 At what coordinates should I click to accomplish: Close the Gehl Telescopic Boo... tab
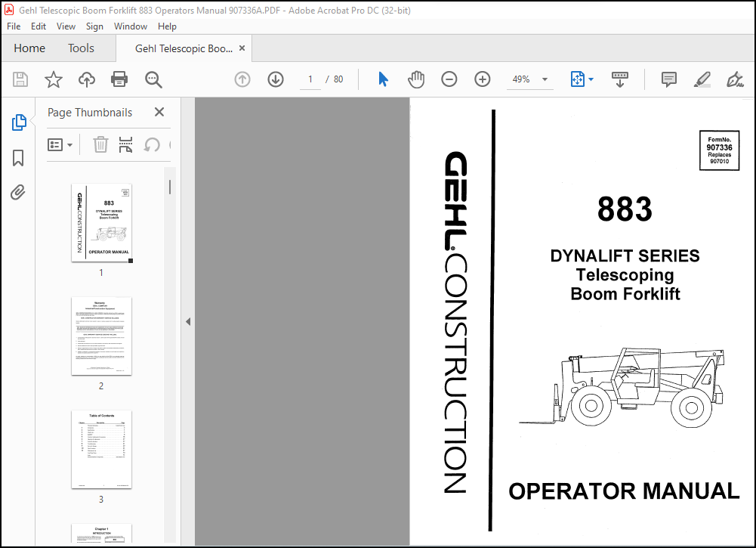242,48
